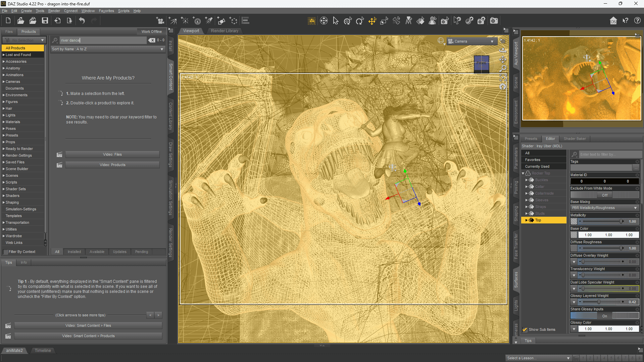Expand the Buckles surface item
The height and width of the screenshot is (362, 644).
(527, 180)
